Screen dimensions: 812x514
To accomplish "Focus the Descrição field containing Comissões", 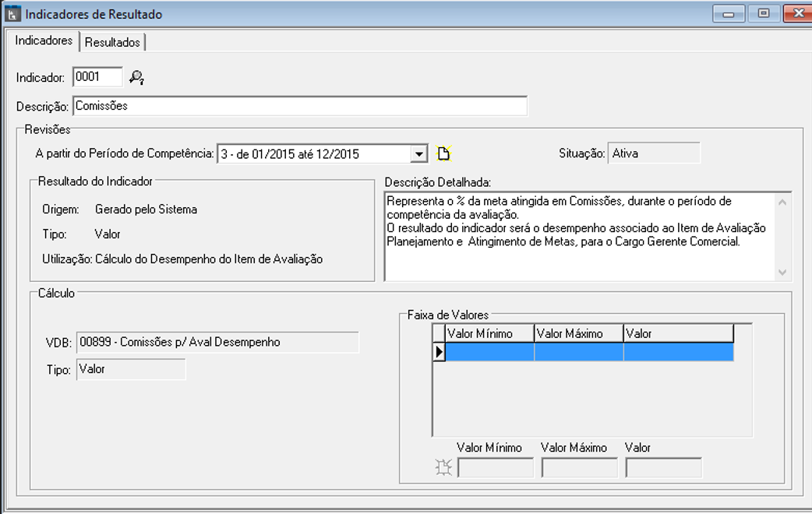I will (x=299, y=105).
